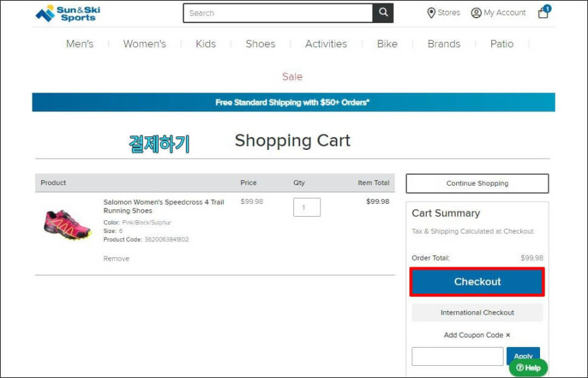This screenshot has width=588, height=378.
Task: Click the Order Total $99.98 value
Action: pos(532,258)
